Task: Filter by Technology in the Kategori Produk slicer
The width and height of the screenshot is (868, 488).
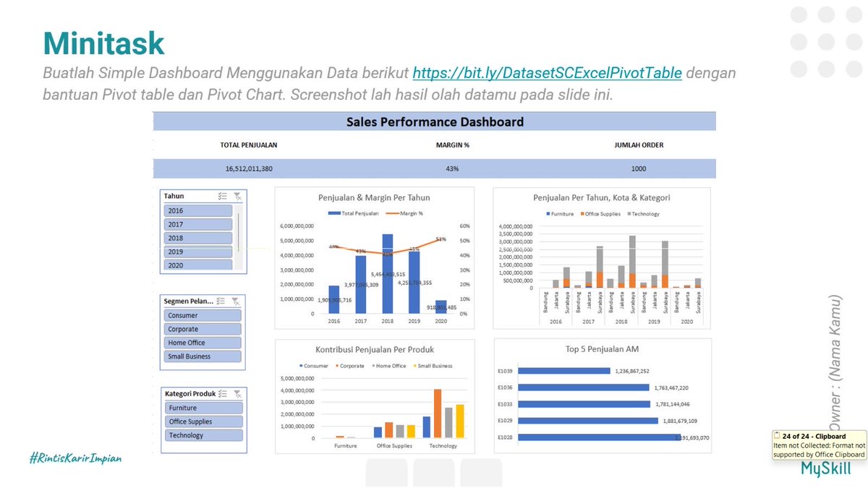Action: click(x=203, y=435)
